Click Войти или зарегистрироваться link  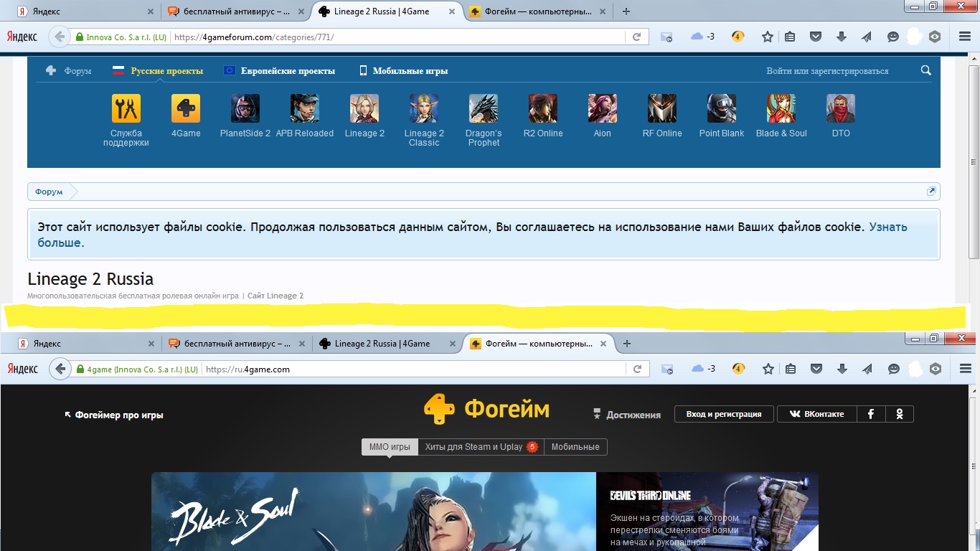coord(827,71)
